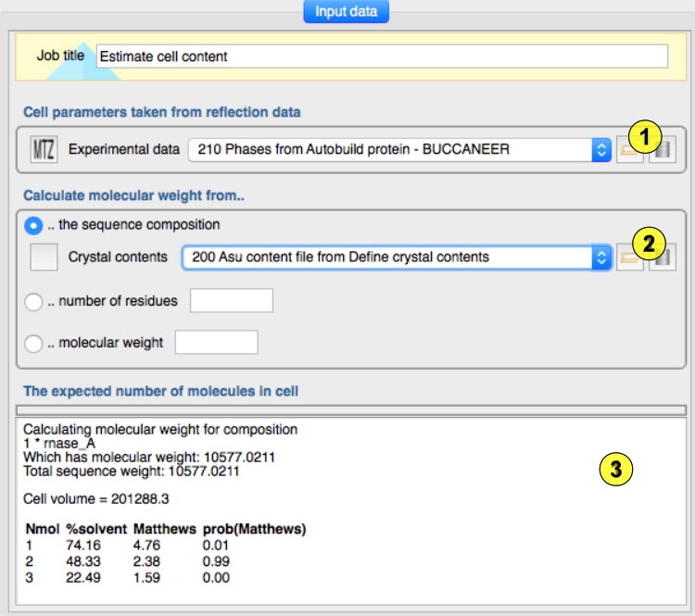Click yellow annotation marker 2
The height and width of the screenshot is (616, 695).
pyautogui.click(x=646, y=244)
